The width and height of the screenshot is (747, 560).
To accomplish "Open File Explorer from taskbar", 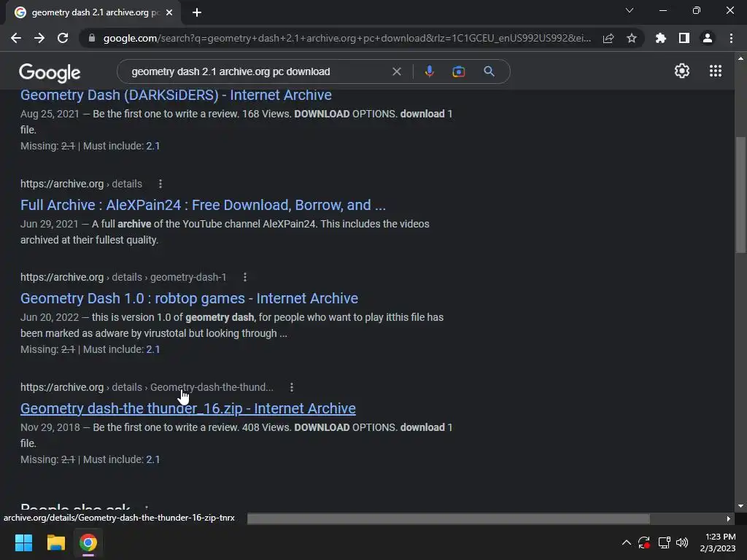I will 55,542.
